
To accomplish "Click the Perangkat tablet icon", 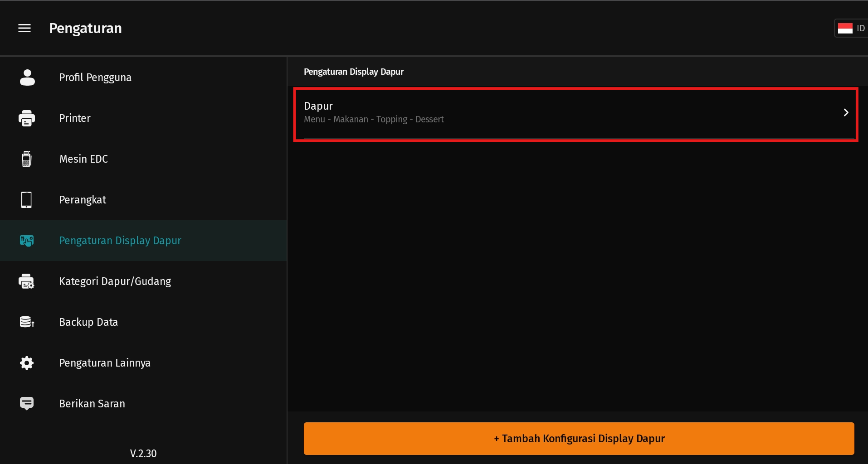I will [27, 200].
